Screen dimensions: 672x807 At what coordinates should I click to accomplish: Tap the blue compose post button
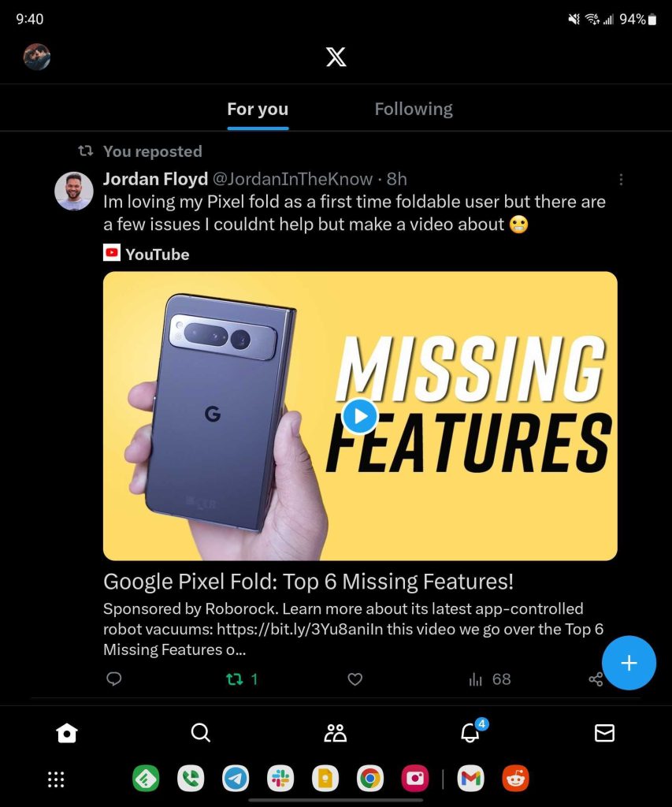(629, 663)
